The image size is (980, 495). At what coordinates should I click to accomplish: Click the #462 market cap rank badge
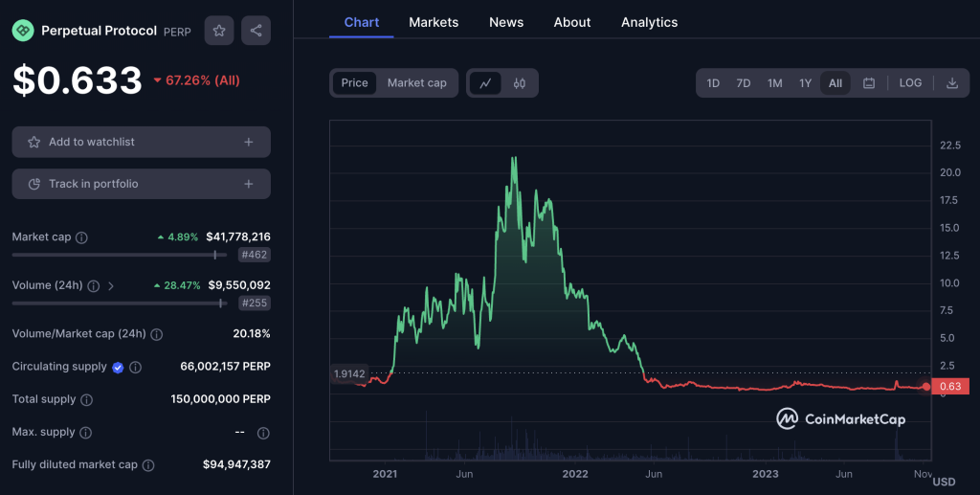pyautogui.click(x=254, y=255)
